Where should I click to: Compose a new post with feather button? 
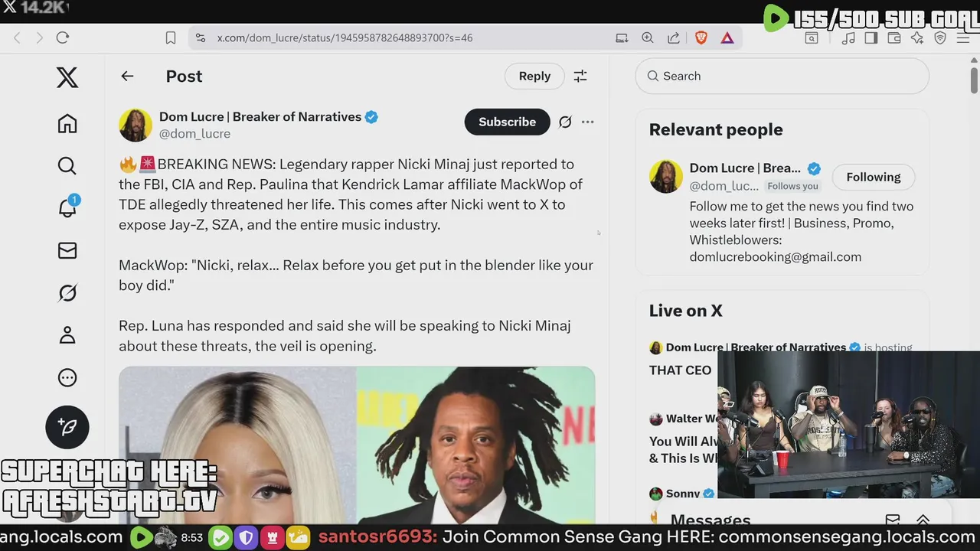(x=67, y=427)
